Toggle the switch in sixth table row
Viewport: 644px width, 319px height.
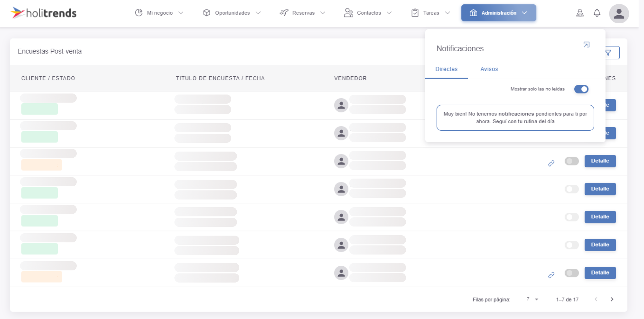pos(572,245)
